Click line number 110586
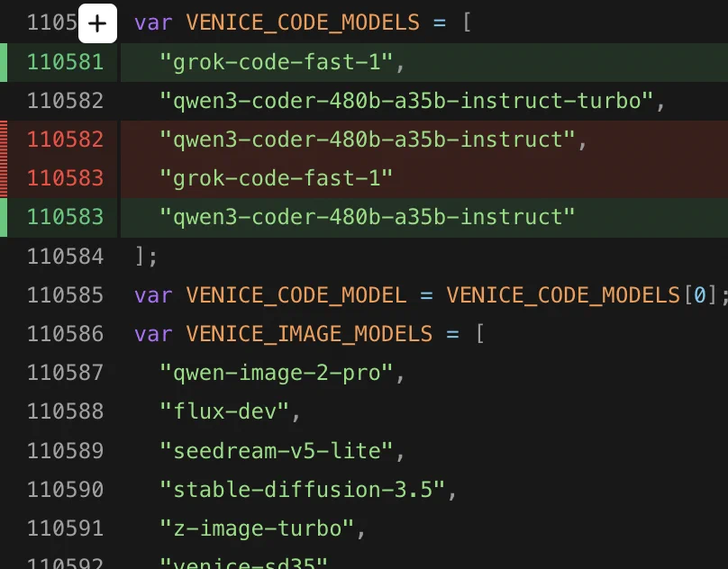The image size is (728, 569). [65, 334]
